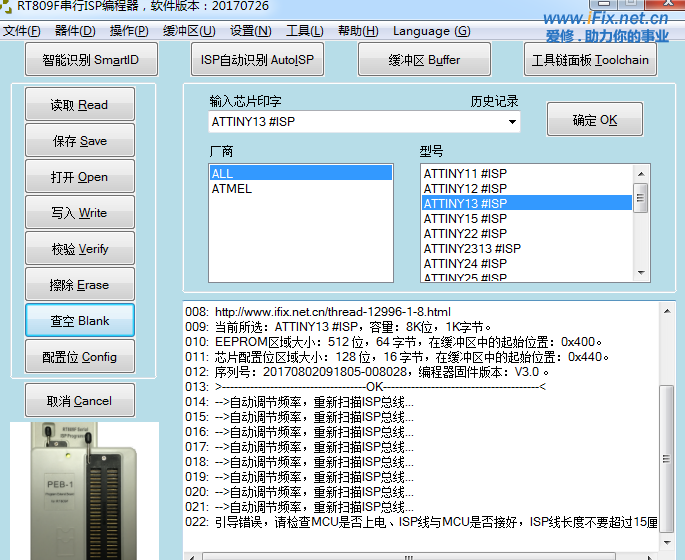
Task: Select ATTINY13 #ISP in model list
Action: (x=527, y=203)
